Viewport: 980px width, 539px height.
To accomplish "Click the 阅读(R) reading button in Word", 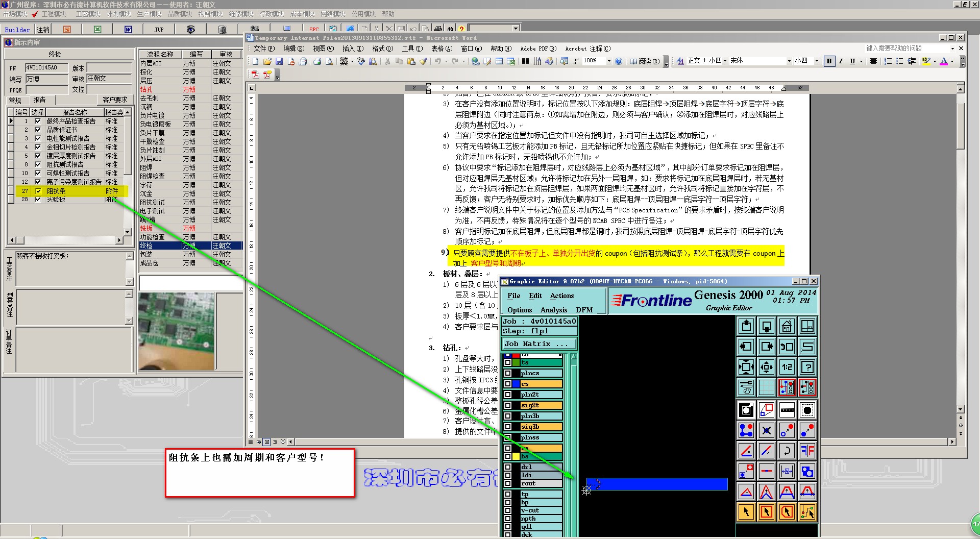I will pyautogui.click(x=645, y=61).
